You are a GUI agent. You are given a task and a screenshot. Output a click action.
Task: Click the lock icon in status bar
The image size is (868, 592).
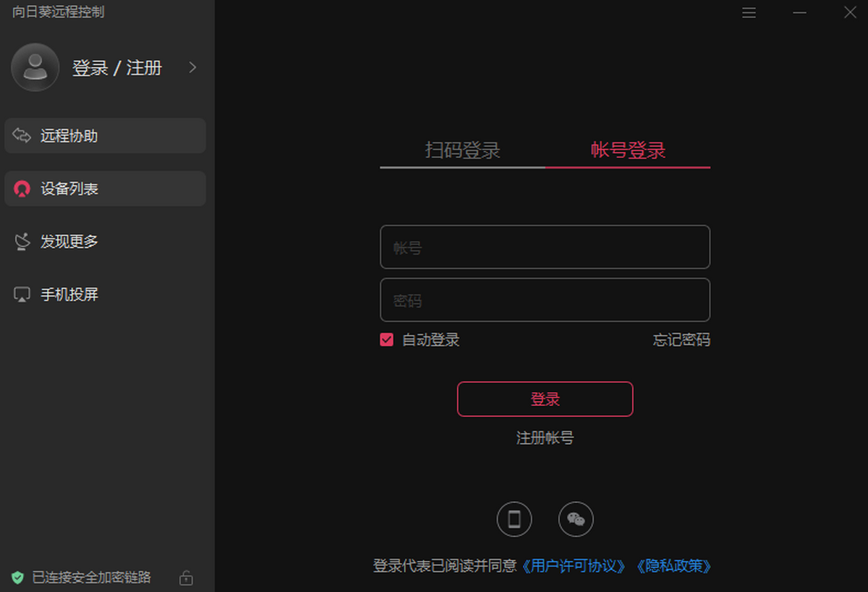[x=186, y=578]
